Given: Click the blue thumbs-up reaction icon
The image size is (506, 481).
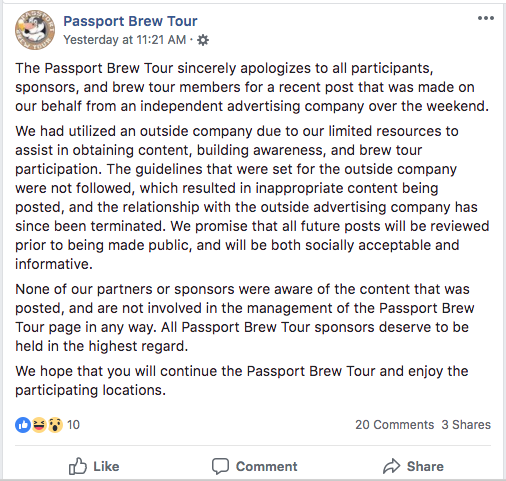Looking at the screenshot, I should [23, 425].
